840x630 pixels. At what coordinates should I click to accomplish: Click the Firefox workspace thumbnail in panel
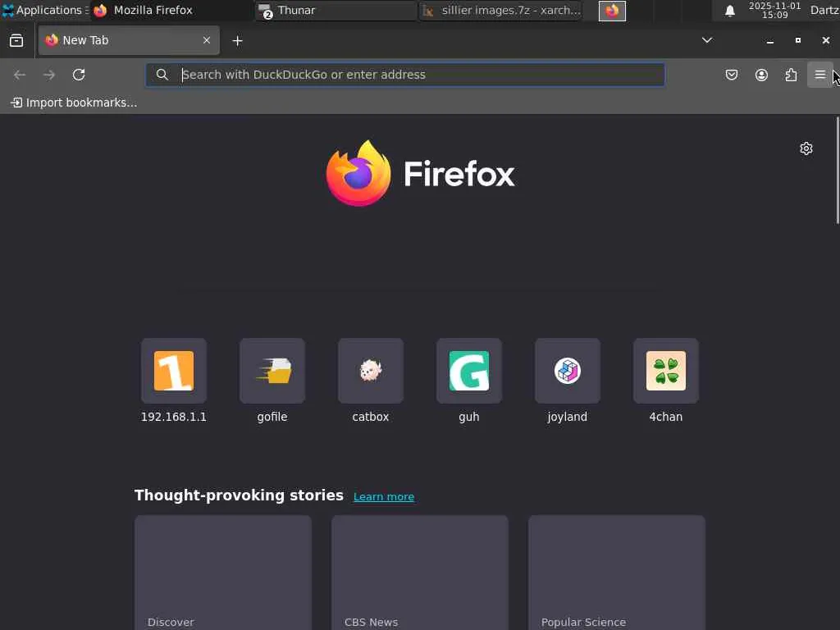click(612, 11)
